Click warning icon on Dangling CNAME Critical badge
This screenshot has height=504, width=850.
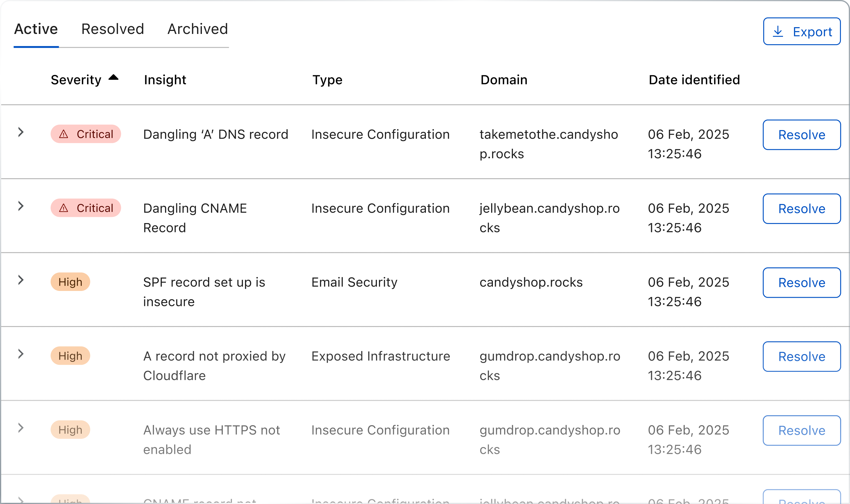(x=63, y=208)
